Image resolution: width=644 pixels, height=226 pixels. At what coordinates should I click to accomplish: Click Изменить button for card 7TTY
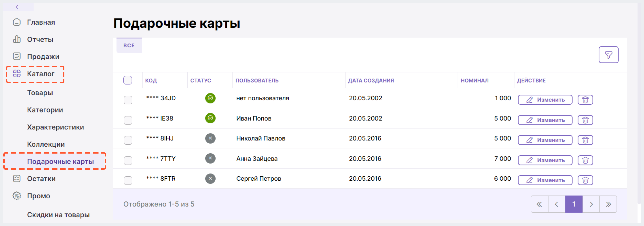(x=545, y=160)
